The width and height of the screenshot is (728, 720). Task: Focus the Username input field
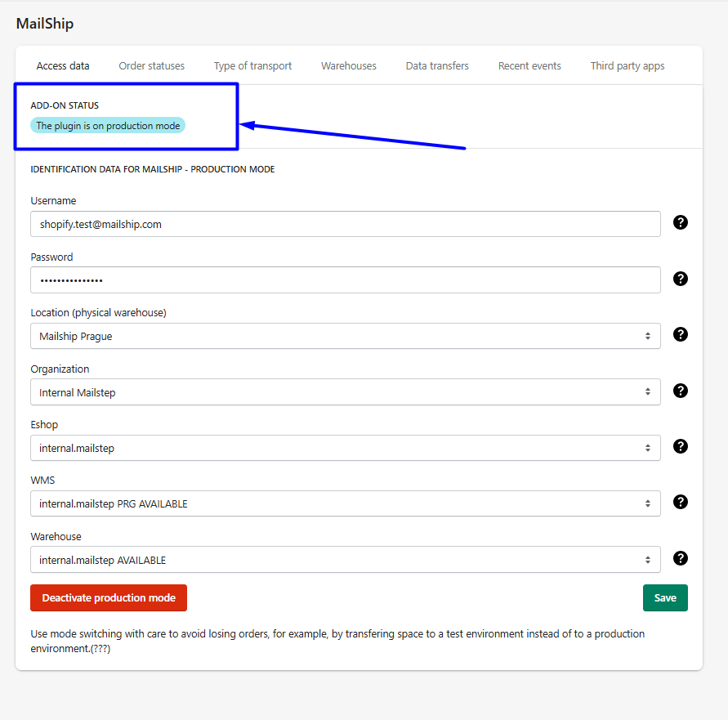coord(345,224)
